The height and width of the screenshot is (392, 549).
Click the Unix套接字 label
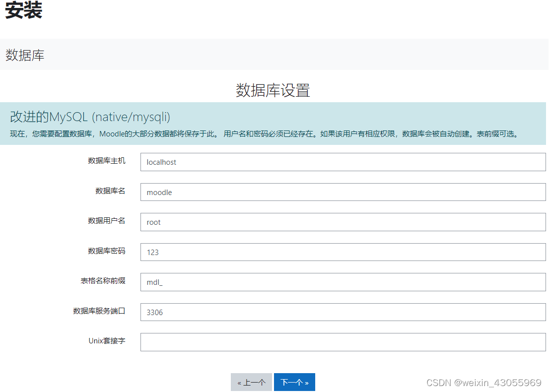107,340
